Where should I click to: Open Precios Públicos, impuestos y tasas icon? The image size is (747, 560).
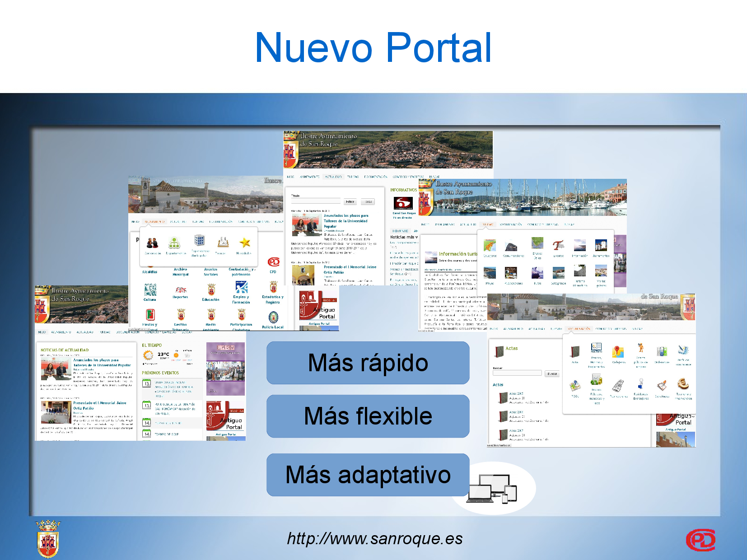point(596,380)
